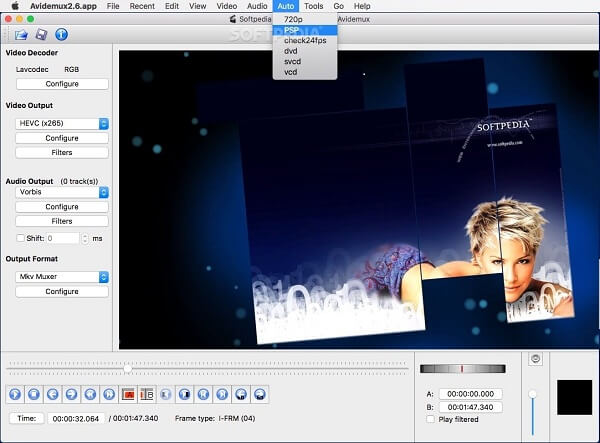Click the volume mute icon above volume slider
The image size is (600, 443).
point(535,358)
